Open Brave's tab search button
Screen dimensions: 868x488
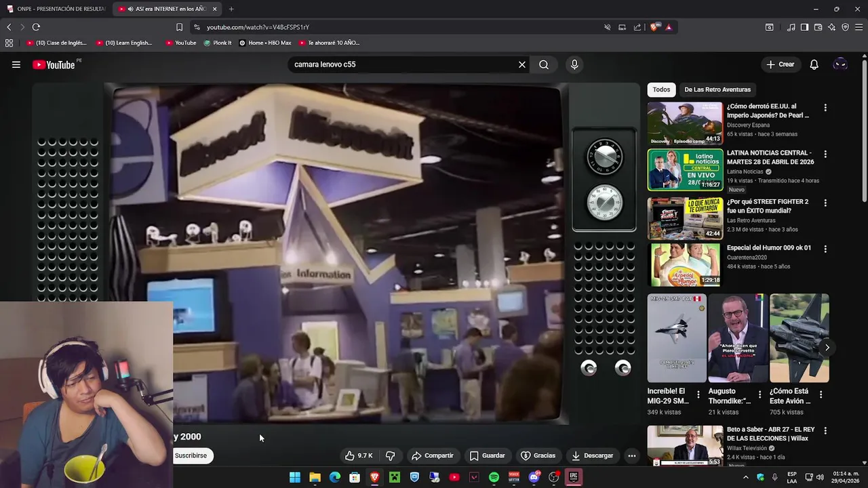[x=769, y=27]
